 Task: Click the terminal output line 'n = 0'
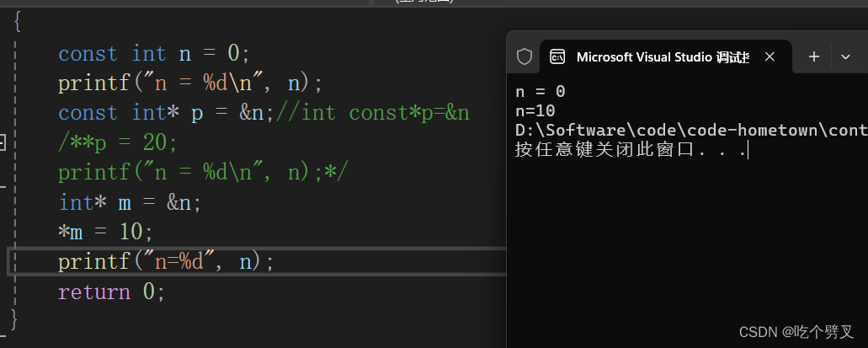540,92
